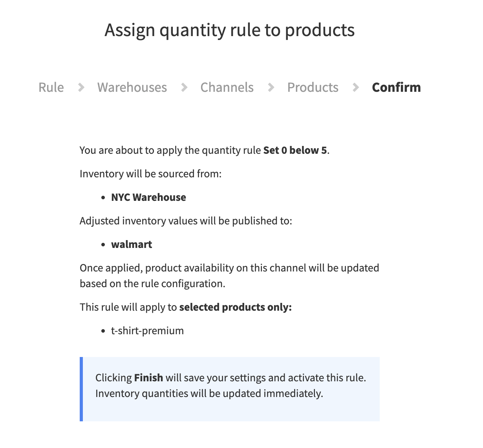
Task: Return to the Warehouses step
Action: tap(132, 87)
